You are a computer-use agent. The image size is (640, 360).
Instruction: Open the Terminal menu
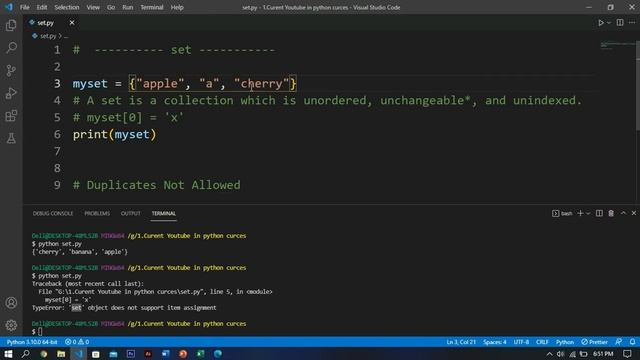(x=151, y=7)
